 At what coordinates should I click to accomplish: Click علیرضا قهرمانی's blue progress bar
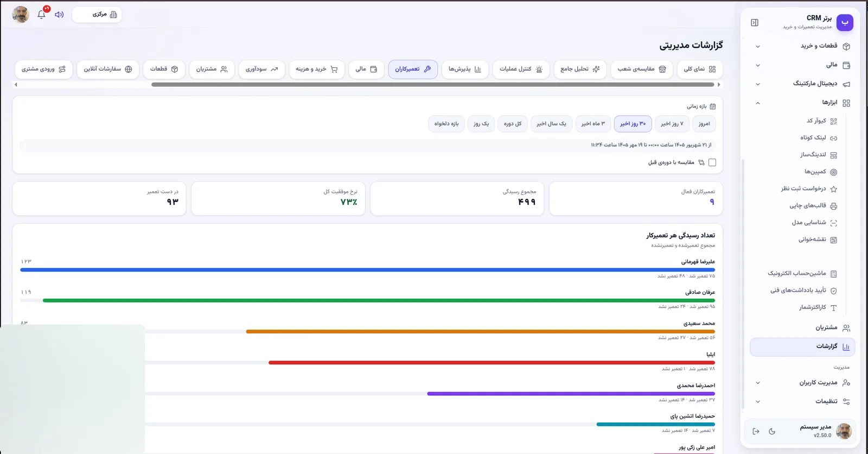point(368,270)
